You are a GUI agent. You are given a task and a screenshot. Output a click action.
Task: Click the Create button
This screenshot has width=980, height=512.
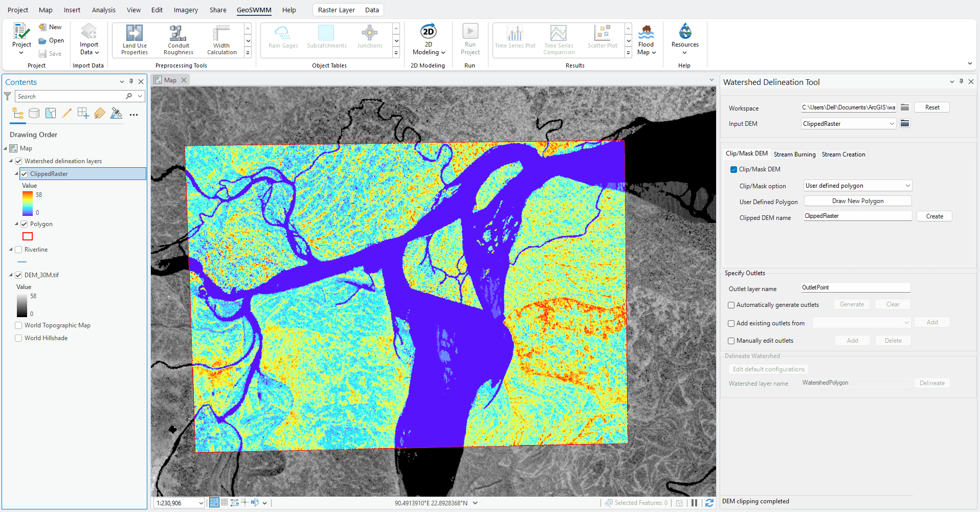[934, 216]
